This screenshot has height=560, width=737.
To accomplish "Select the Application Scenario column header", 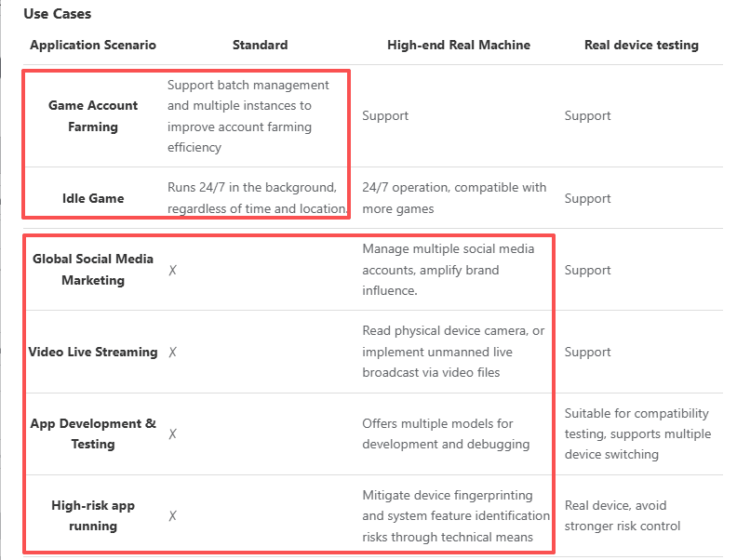I will click(93, 45).
